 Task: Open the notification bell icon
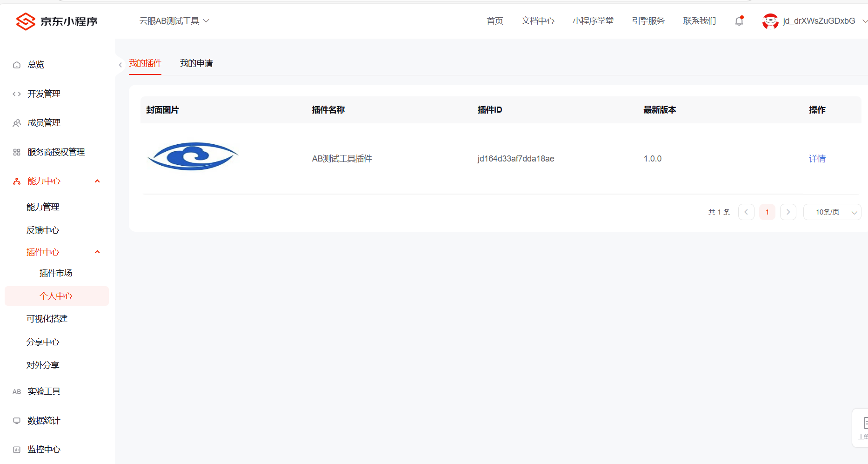coord(739,21)
